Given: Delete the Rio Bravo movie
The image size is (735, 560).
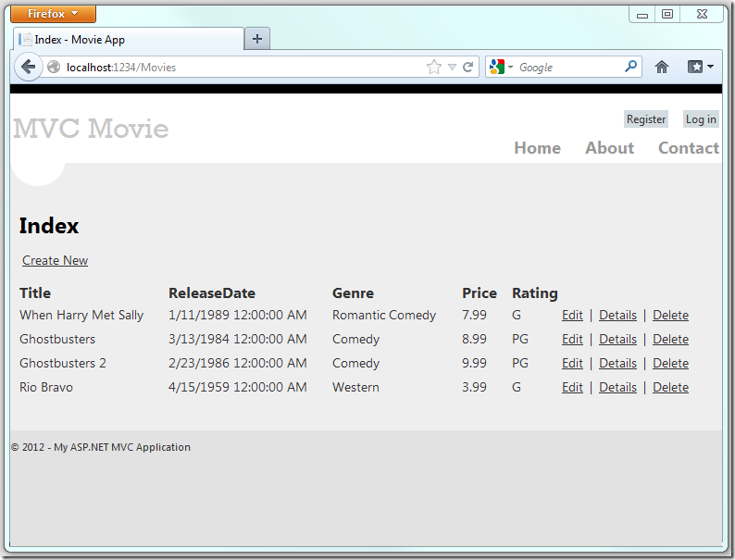Looking at the screenshot, I should [x=670, y=387].
